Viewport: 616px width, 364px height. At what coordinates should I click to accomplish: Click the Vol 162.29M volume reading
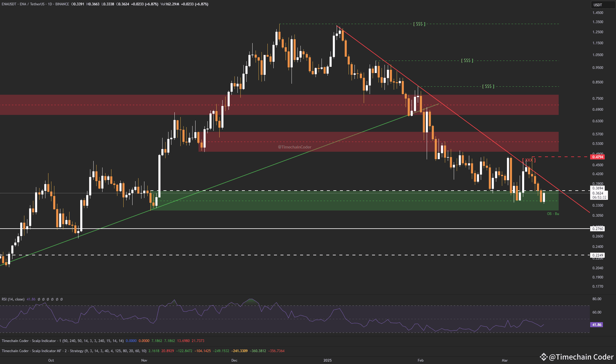click(169, 4)
